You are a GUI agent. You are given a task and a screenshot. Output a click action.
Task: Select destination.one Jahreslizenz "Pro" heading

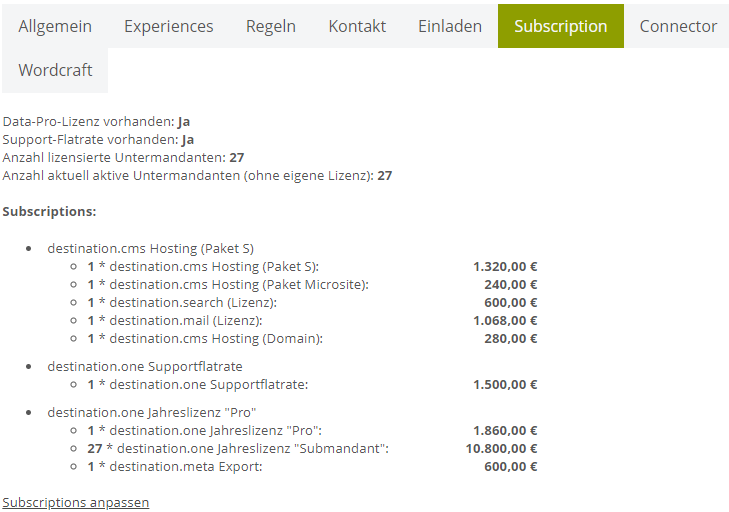pos(152,412)
